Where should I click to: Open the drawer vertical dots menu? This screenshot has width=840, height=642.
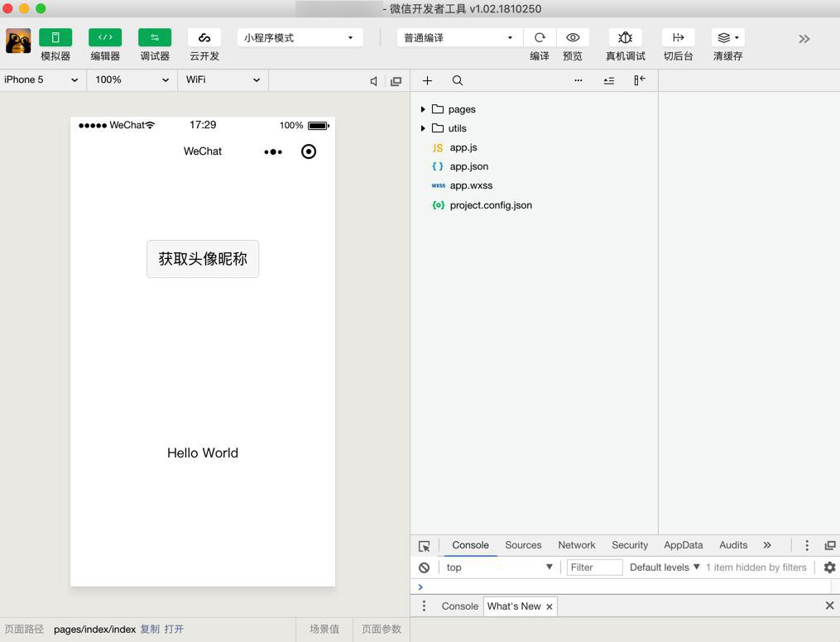(x=424, y=606)
